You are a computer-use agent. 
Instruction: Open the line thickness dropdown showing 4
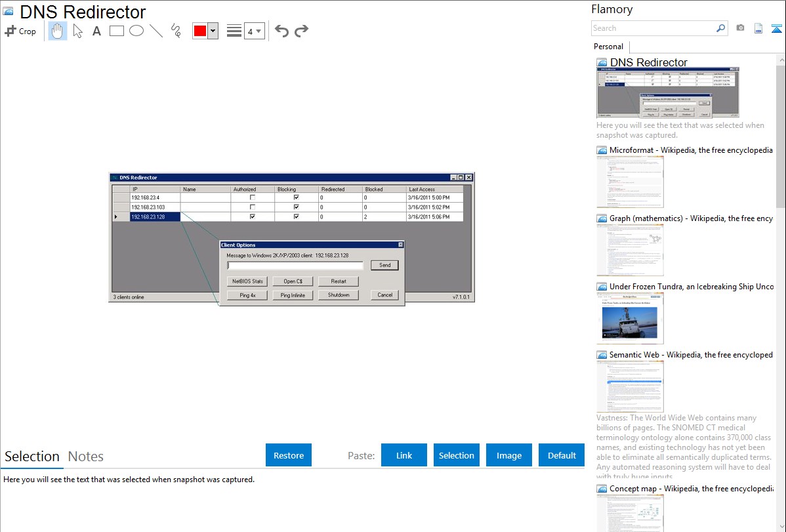pyautogui.click(x=255, y=31)
